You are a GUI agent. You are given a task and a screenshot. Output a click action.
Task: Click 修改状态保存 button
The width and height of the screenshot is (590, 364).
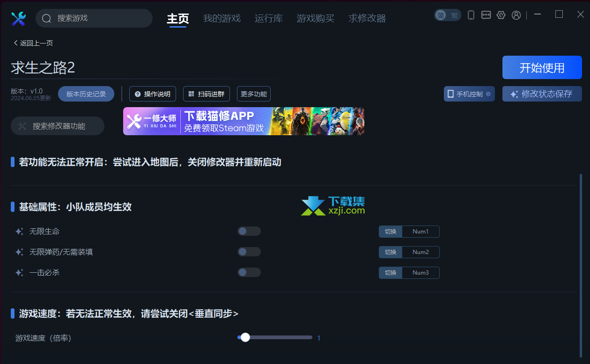(542, 94)
